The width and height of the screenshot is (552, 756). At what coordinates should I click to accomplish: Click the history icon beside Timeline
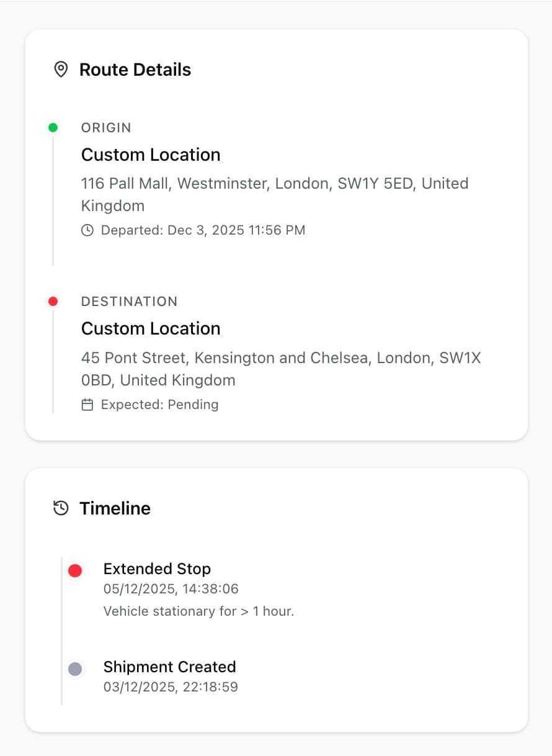(x=61, y=508)
